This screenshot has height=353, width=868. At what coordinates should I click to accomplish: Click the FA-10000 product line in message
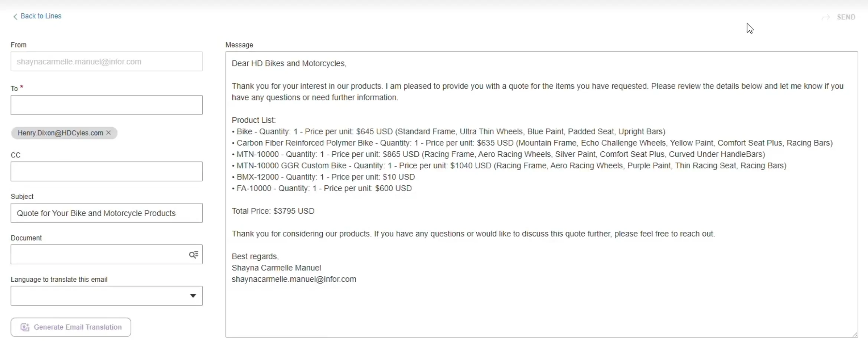322,188
